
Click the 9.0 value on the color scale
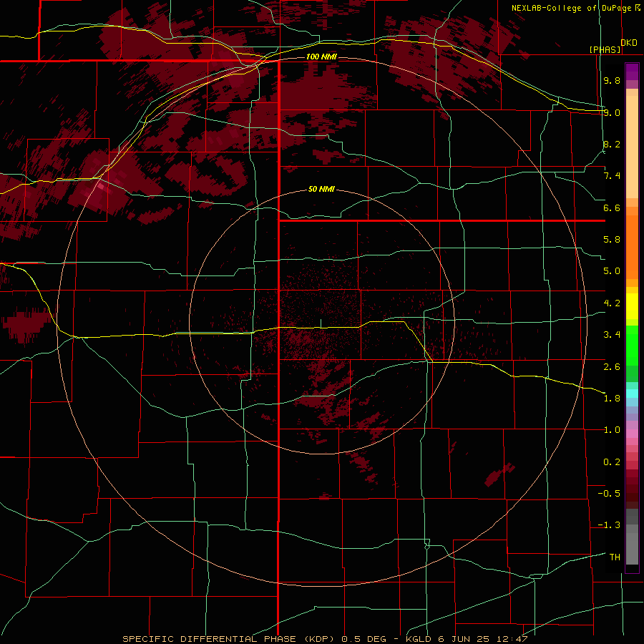[612, 112]
